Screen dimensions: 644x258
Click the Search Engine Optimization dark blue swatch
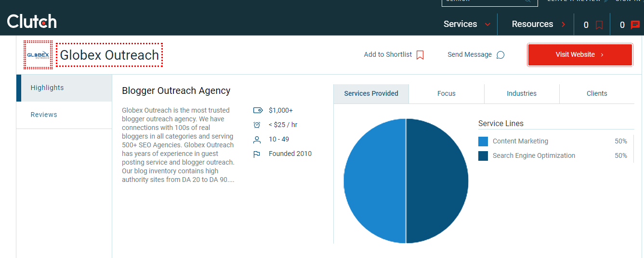483,156
